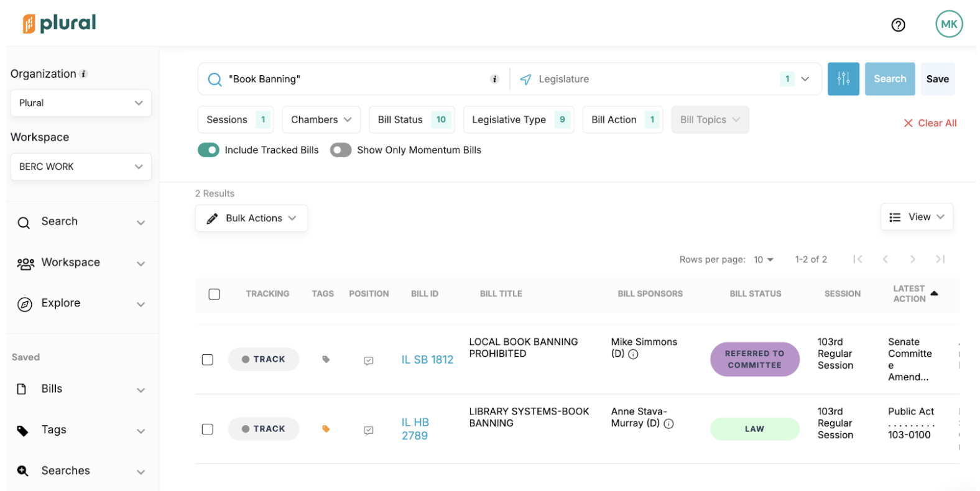Click the purple Referred To Committee status badge
Image resolution: width=980 pixels, height=491 pixels.
tap(754, 359)
